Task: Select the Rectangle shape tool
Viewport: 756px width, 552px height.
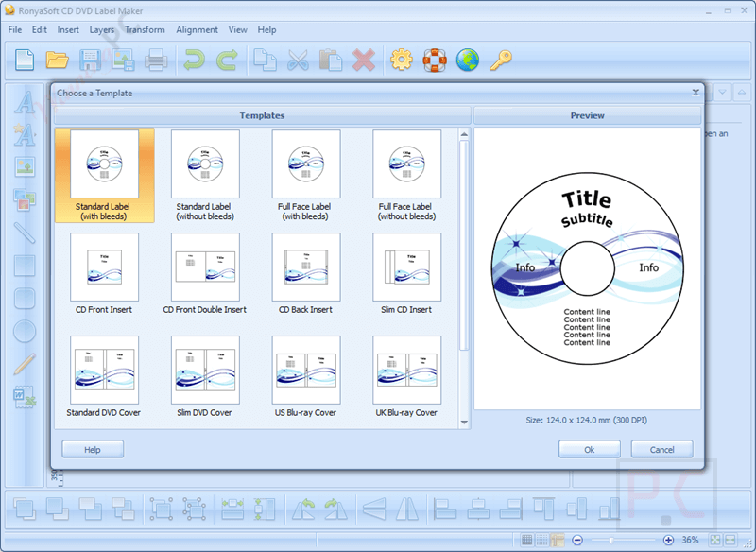Action: coord(25,266)
